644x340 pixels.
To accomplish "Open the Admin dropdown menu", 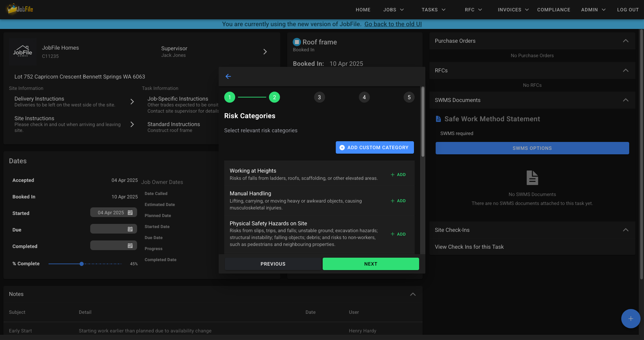I will coord(593,10).
